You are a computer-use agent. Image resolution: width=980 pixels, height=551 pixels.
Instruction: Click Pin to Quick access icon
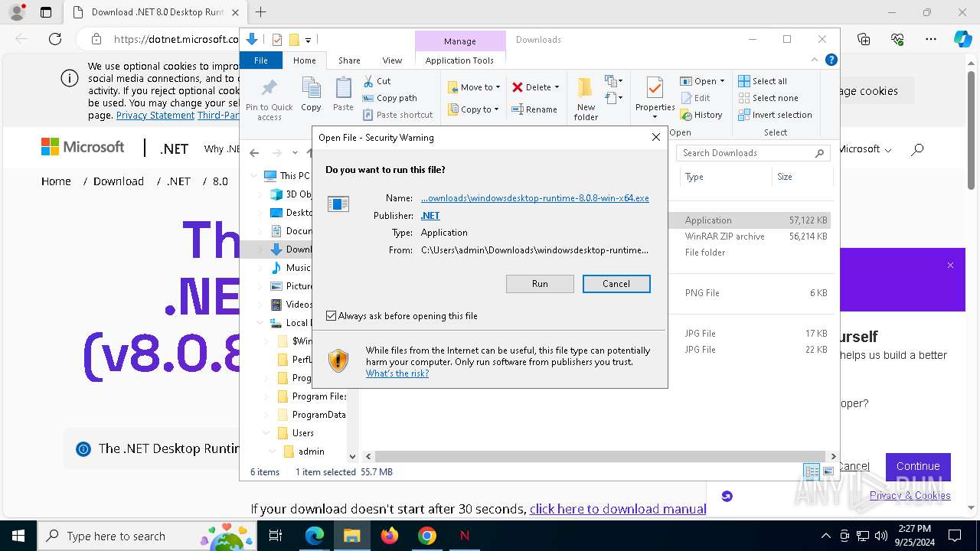tap(269, 88)
